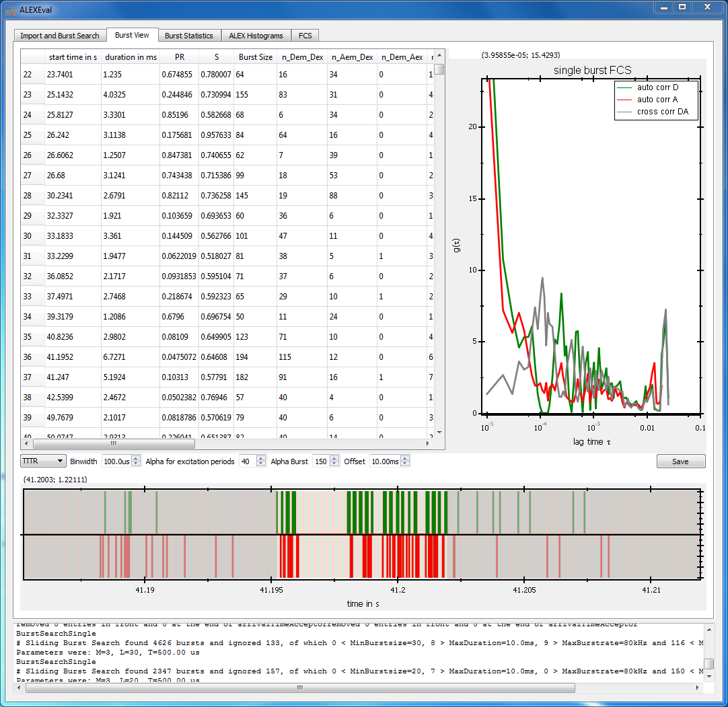Click the table horizontal scroll right arrow
728x707 pixels.
(428, 444)
